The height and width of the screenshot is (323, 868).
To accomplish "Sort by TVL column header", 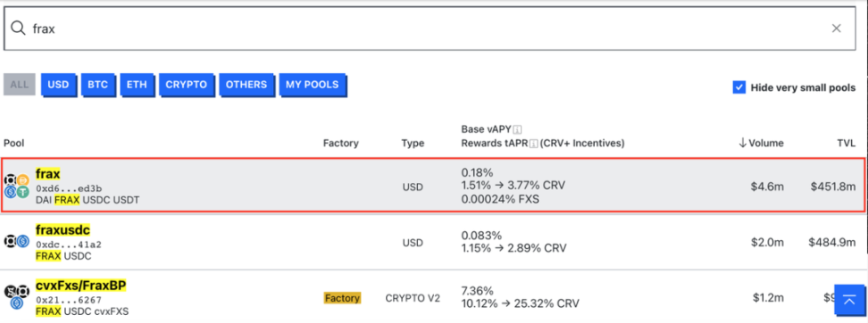I will point(847,144).
